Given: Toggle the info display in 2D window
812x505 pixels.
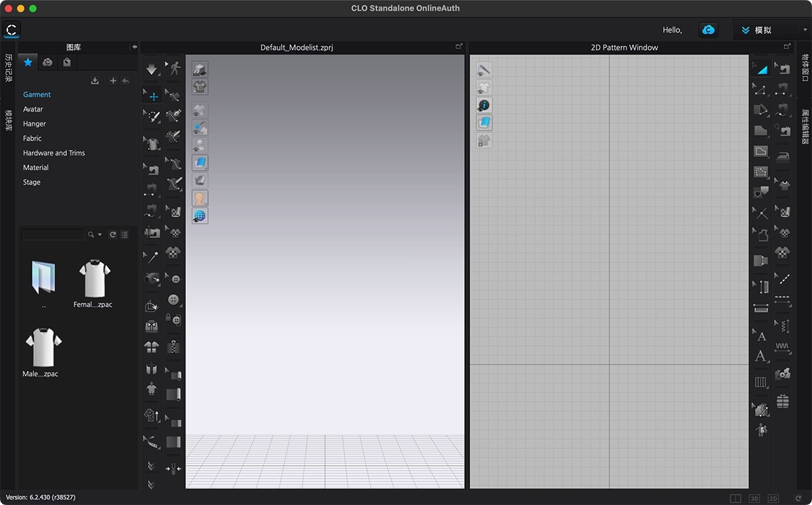Looking at the screenshot, I should 484,105.
